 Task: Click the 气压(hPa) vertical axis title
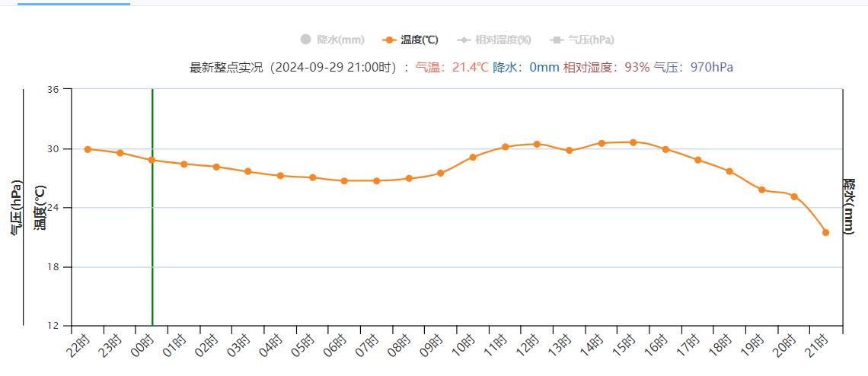(17, 208)
